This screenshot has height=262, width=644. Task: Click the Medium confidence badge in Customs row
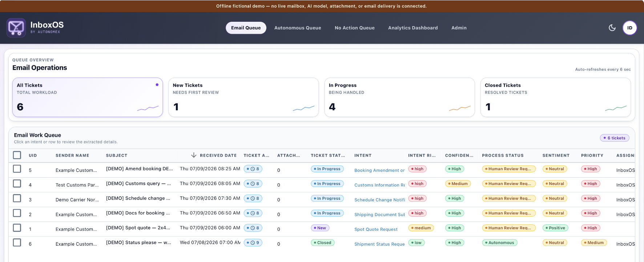[x=458, y=184]
